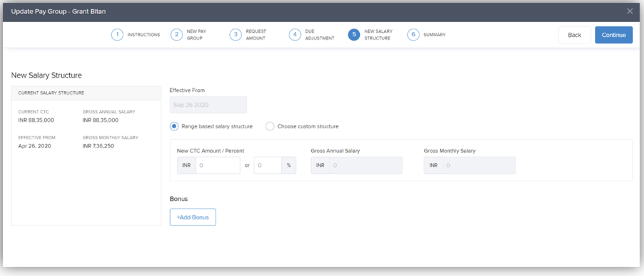
Task: Click the Gross Annual Salary field
Action: 365,166
